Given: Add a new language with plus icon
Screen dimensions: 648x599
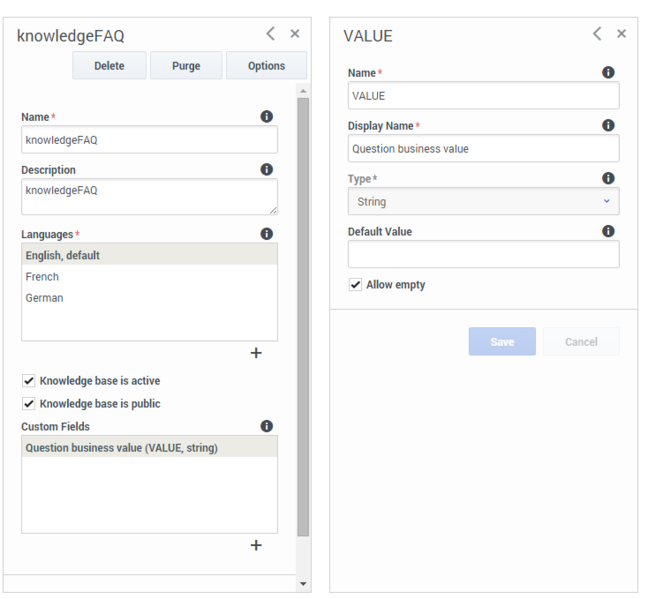Looking at the screenshot, I should pos(256,353).
